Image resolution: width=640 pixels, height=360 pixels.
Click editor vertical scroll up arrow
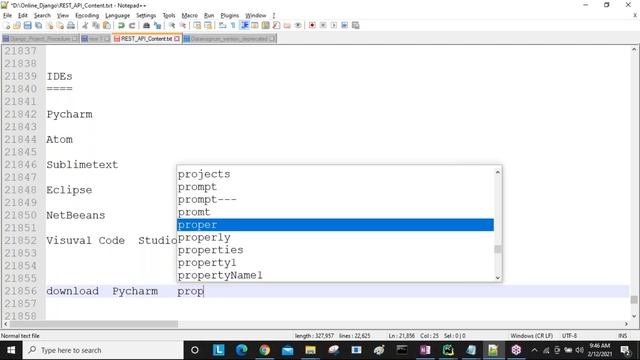click(x=634, y=49)
